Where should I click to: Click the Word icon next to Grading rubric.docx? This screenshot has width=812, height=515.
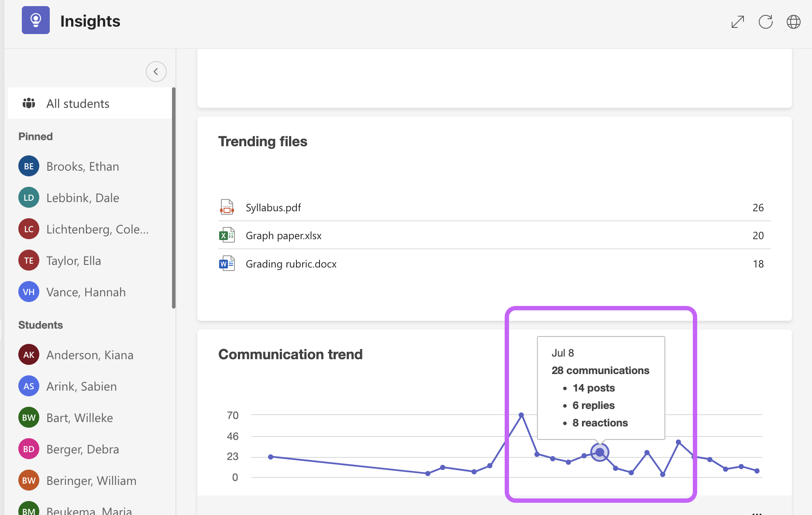[227, 264]
